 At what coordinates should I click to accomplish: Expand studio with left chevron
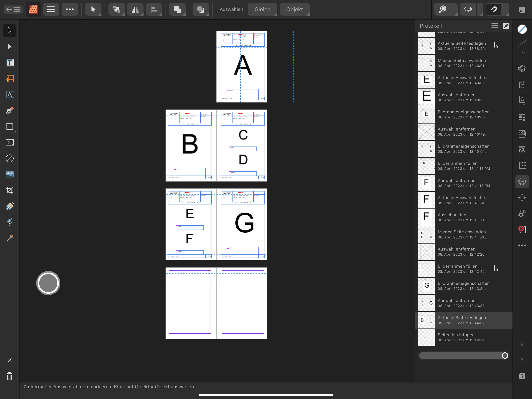tap(522, 344)
